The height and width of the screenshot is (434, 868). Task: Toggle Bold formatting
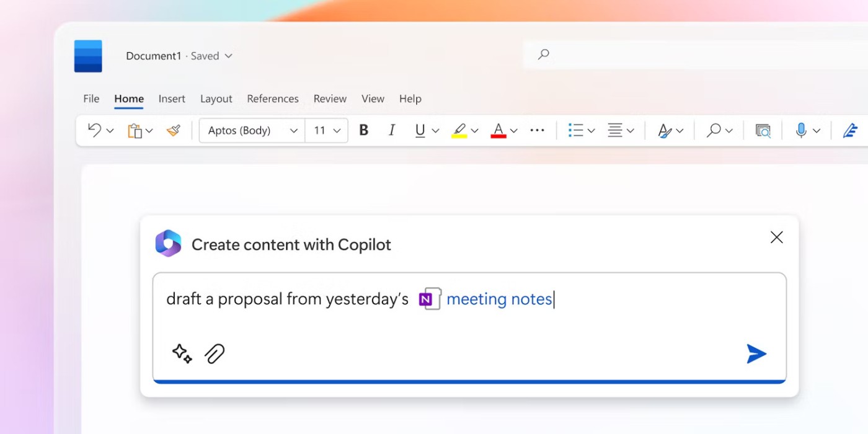(364, 130)
